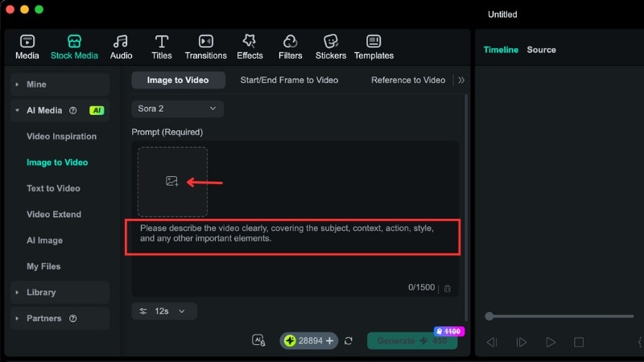The height and width of the screenshot is (362, 644).
Task: Open AI Image in sidebar
Action: 45,241
